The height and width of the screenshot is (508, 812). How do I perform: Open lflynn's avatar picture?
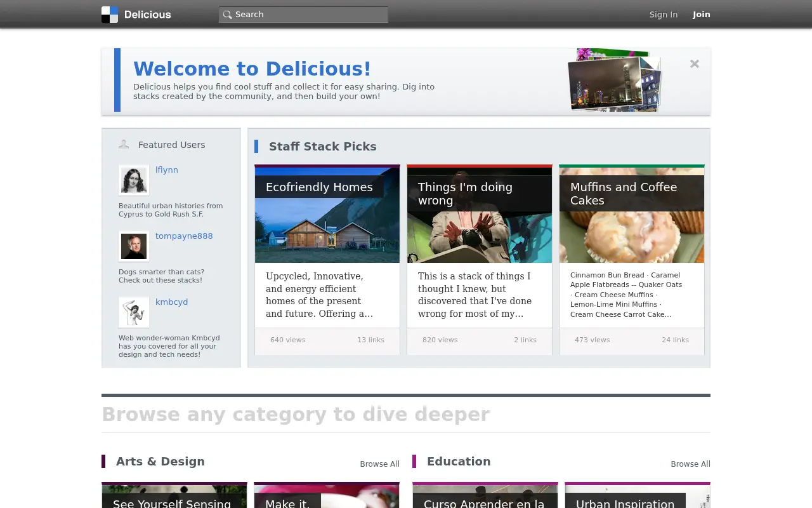click(x=134, y=180)
